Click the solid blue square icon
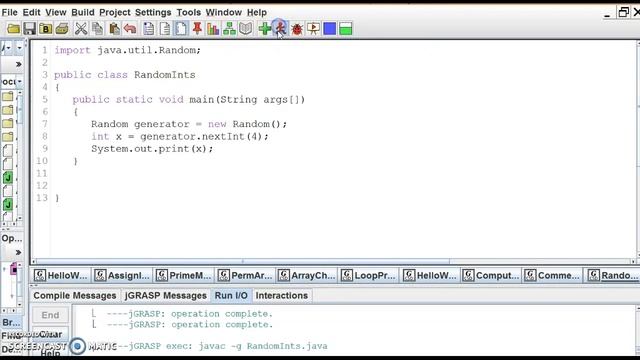Image resolution: width=640 pixels, height=360 pixels. click(330, 29)
